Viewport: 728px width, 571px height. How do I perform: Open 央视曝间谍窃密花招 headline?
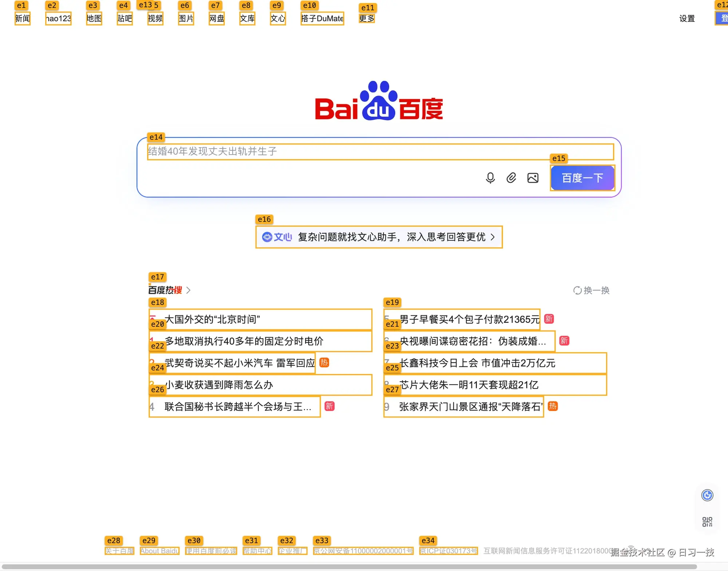[x=470, y=341]
